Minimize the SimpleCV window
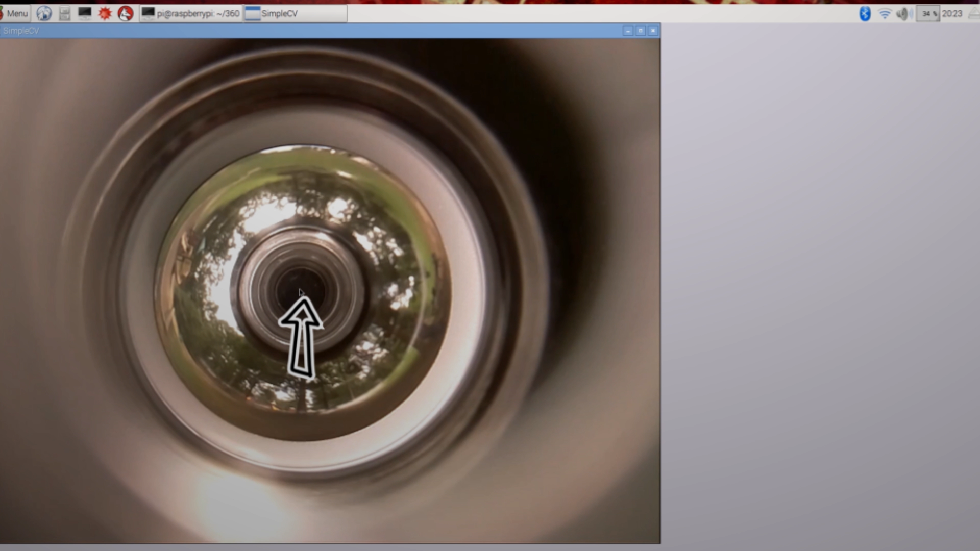 (628, 31)
